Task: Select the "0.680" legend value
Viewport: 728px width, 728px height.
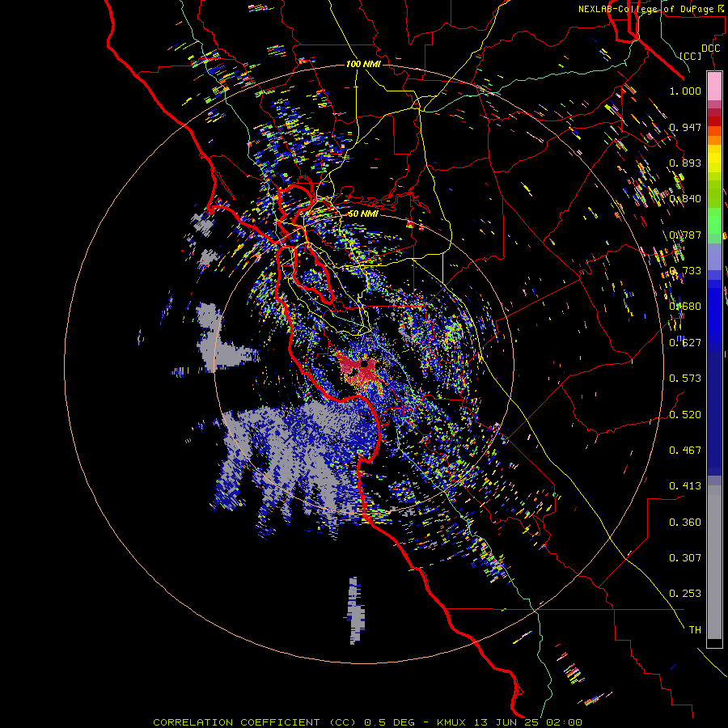Action: [x=685, y=307]
